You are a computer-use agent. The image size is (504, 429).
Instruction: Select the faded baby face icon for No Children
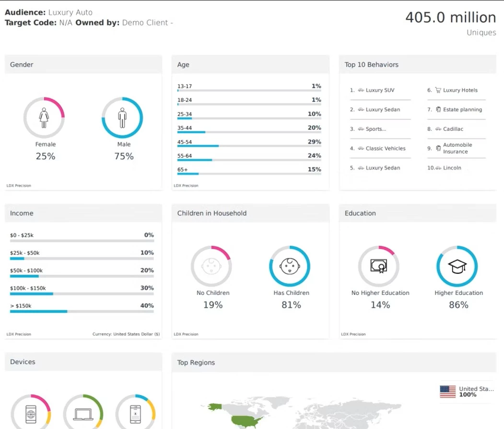pos(211,266)
